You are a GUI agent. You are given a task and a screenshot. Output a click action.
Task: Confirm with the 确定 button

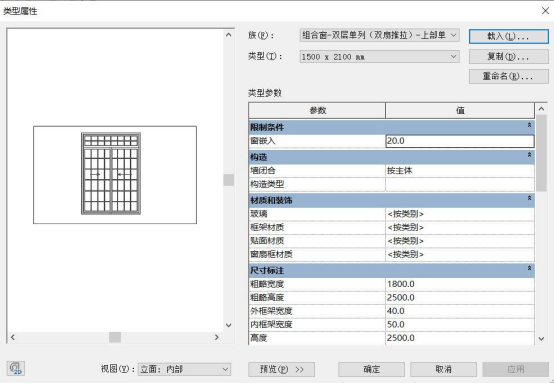(x=371, y=370)
